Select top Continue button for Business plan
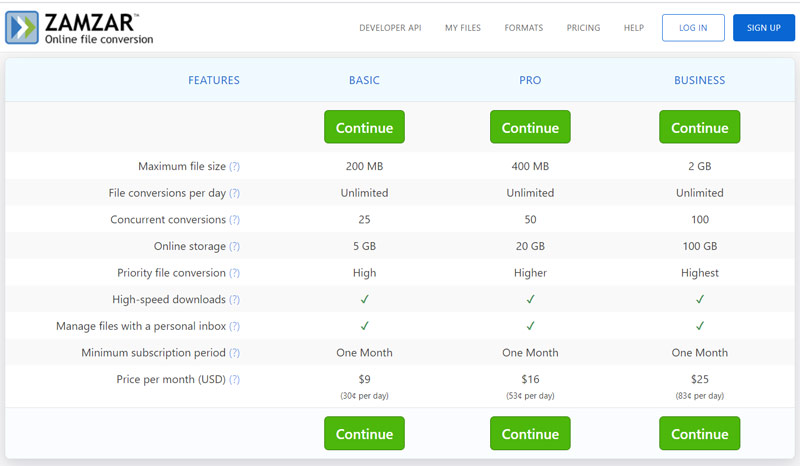The image size is (800, 466). (x=699, y=128)
